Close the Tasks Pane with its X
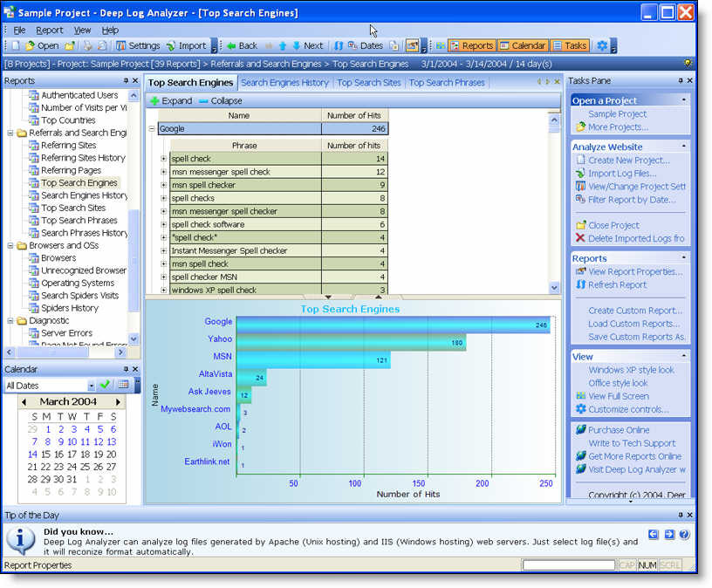 (689, 80)
